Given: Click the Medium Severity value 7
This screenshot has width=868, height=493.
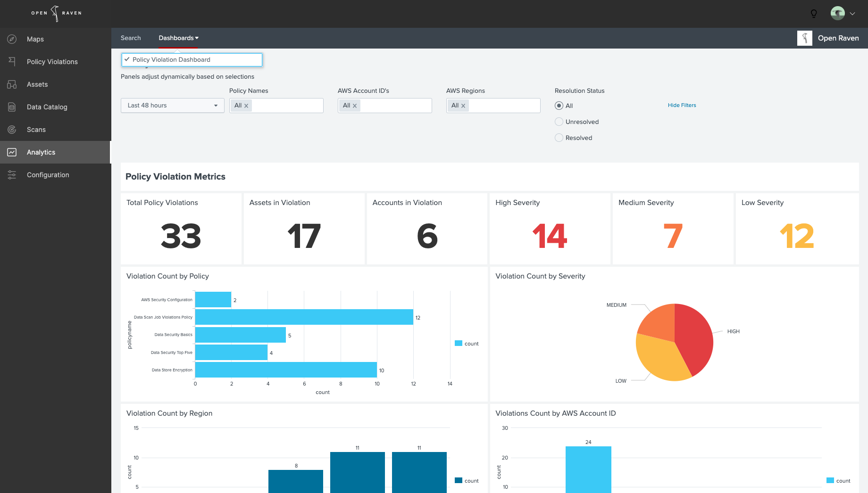Looking at the screenshot, I should [x=673, y=236].
